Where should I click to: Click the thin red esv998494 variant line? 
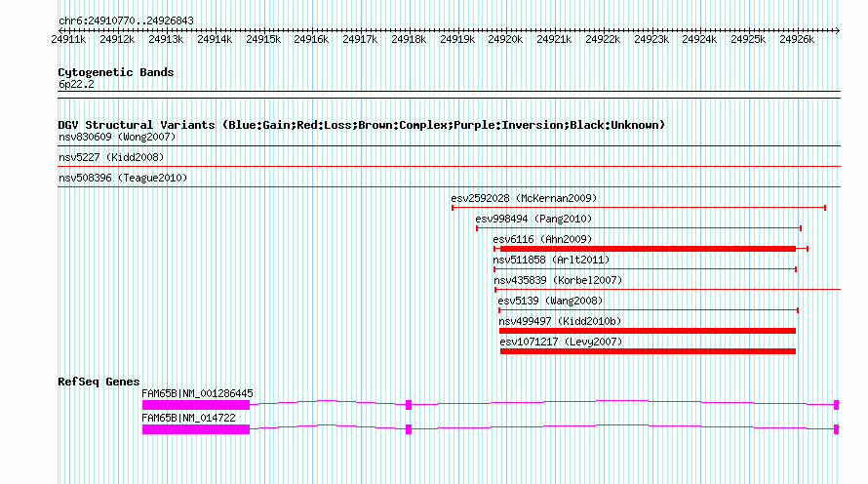639,228
